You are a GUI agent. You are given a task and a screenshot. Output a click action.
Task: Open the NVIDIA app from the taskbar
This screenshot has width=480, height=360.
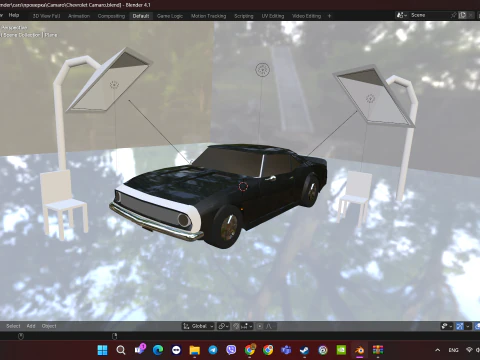(341, 350)
